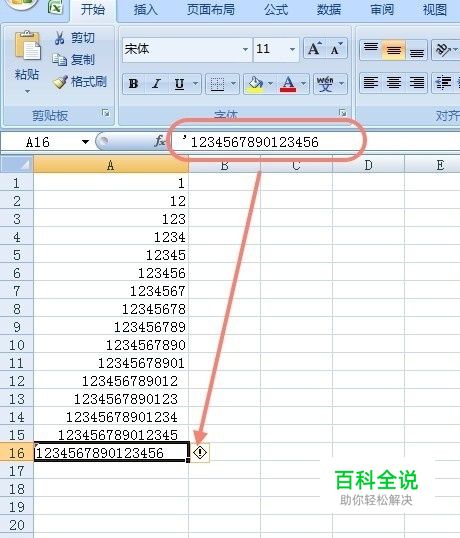Switch to the 数据 (Data) tab

pyautogui.click(x=329, y=9)
